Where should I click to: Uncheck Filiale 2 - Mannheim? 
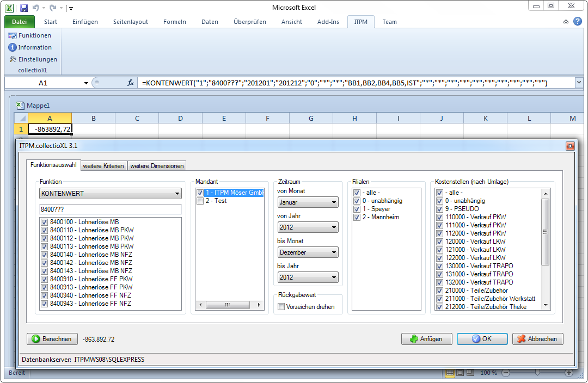coord(357,218)
